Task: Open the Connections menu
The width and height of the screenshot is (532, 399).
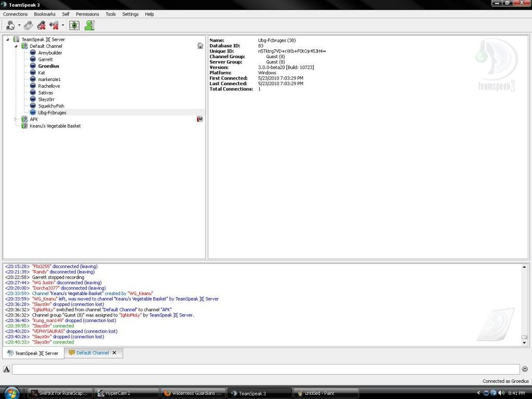Action: (x=15, y=14)
